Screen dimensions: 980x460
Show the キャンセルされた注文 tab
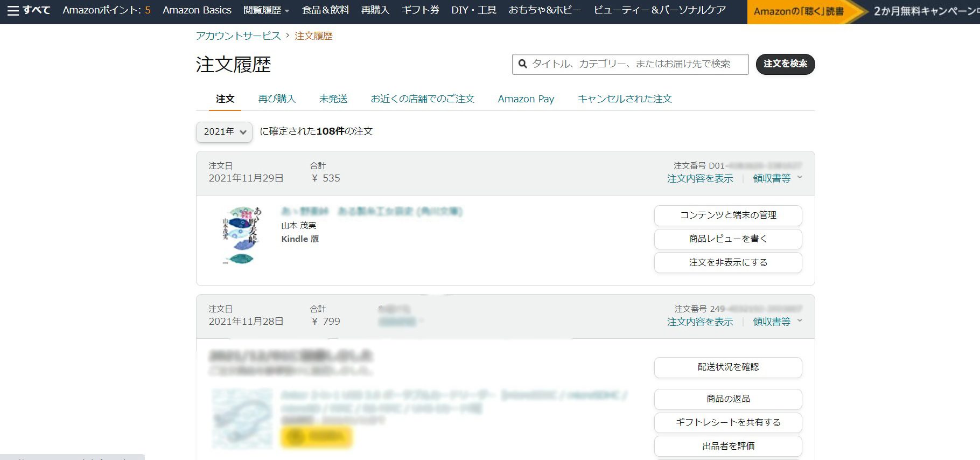coord(625,99)
